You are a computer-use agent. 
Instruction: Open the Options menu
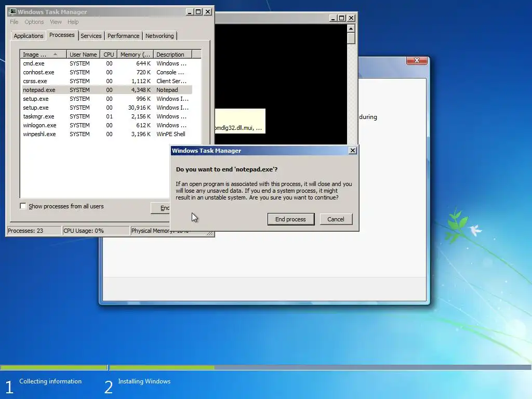(x=34, y=22)
